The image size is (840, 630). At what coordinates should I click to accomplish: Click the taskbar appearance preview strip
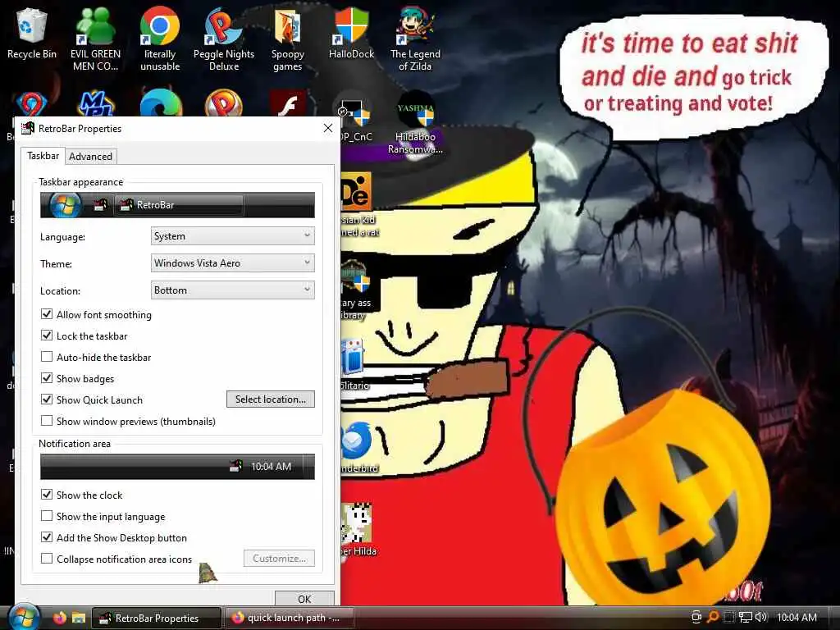(177, 205)
